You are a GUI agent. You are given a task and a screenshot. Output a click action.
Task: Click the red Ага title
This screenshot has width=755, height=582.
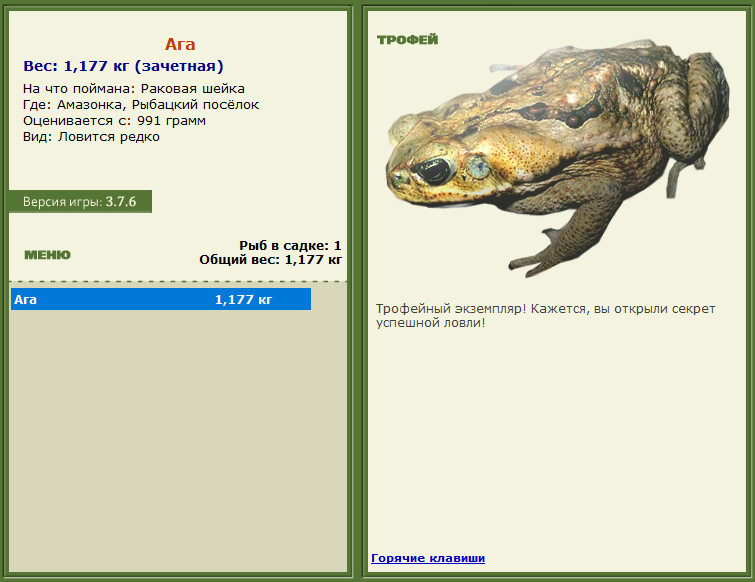pos(180,44)
